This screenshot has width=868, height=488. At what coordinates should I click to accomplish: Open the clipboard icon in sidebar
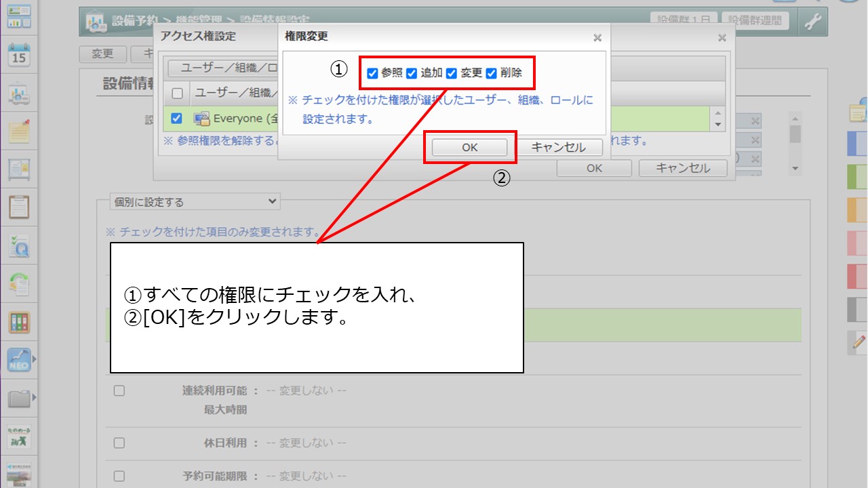click(x=19, y=207)
